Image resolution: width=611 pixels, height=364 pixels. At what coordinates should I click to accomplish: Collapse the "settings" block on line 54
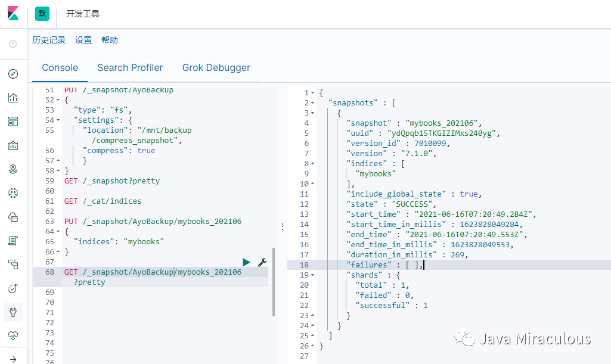58,120
